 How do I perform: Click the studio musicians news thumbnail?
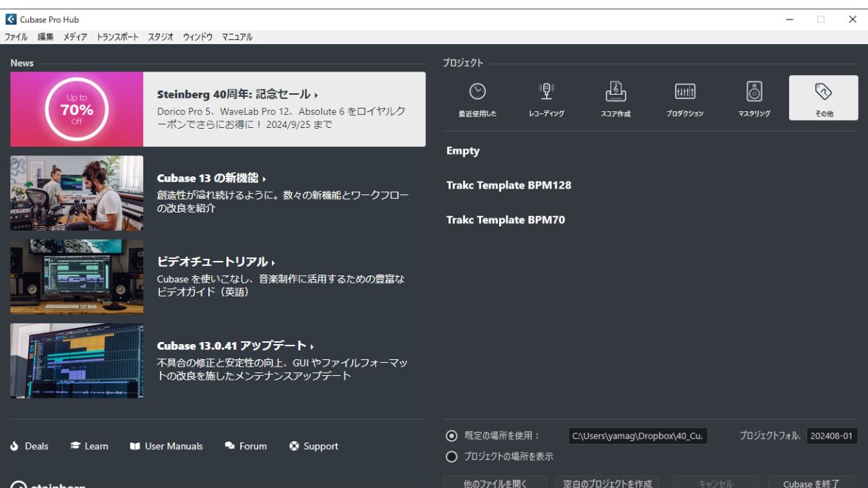click(x=77, y=193)
